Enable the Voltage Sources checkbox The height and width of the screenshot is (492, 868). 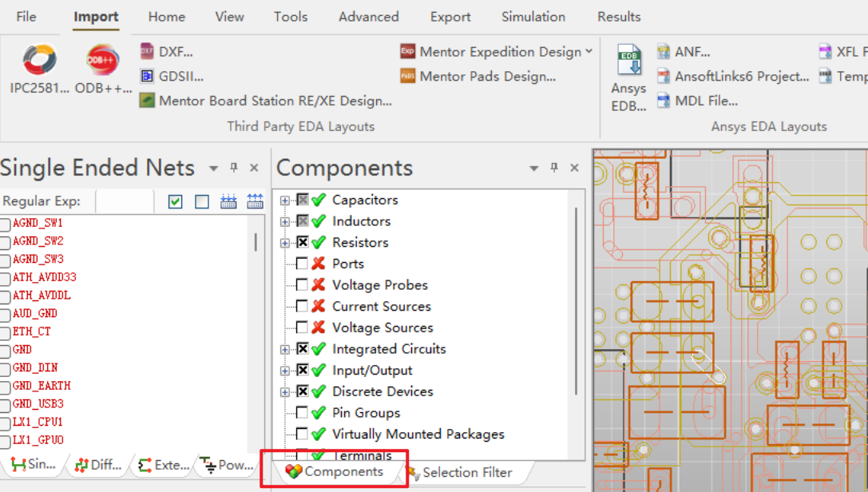(x=303, y=327)
